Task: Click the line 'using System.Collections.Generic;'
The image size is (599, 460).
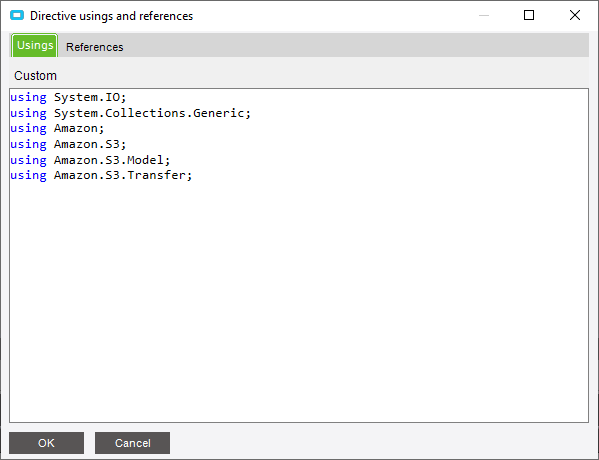Action: pyautogui.click(x=130, y=113)
